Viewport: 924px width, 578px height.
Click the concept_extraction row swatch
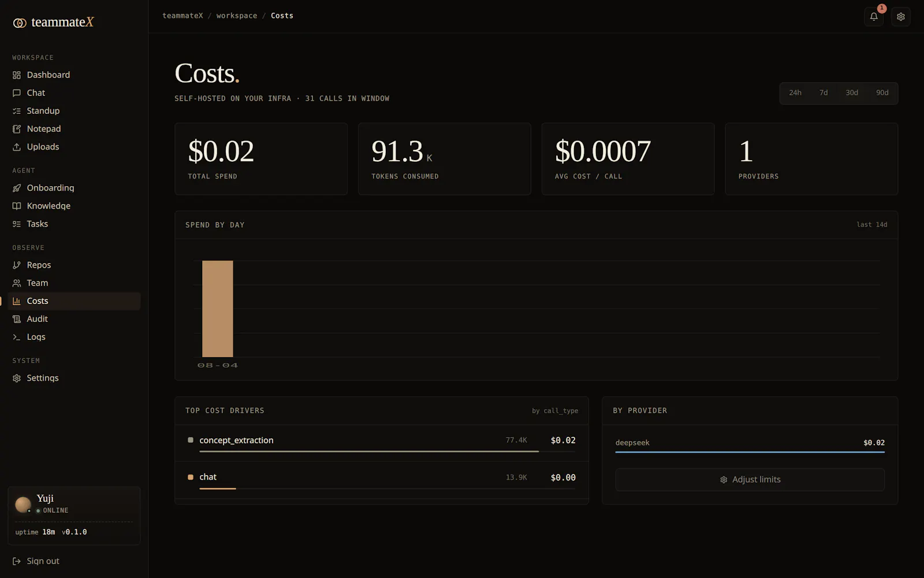point(191,440)
